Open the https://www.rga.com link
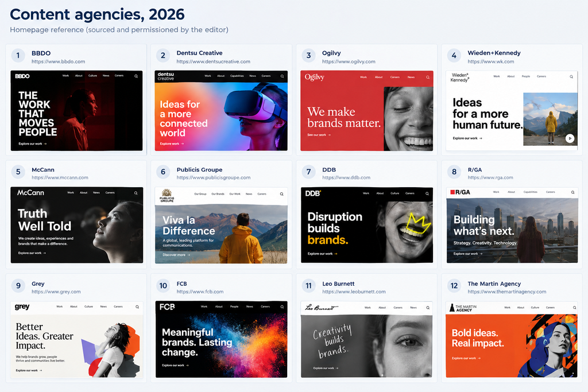This screenshot has height=392, width=588. coord(490,178)
